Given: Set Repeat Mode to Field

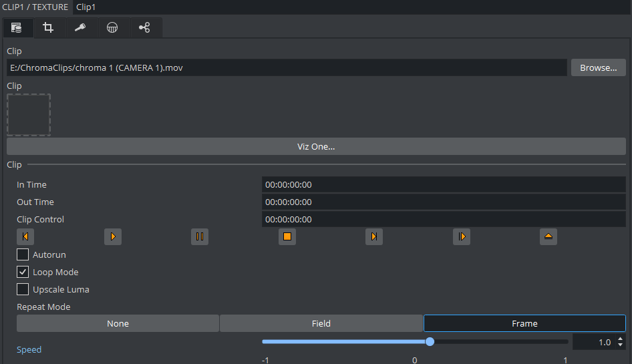Looking at the screenshot, I should click(321, 323).
